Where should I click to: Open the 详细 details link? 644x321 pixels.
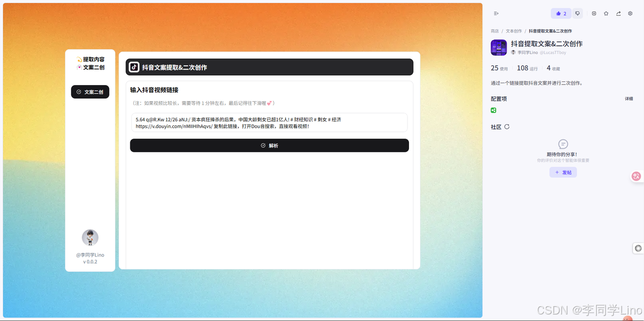coord(629,99)
